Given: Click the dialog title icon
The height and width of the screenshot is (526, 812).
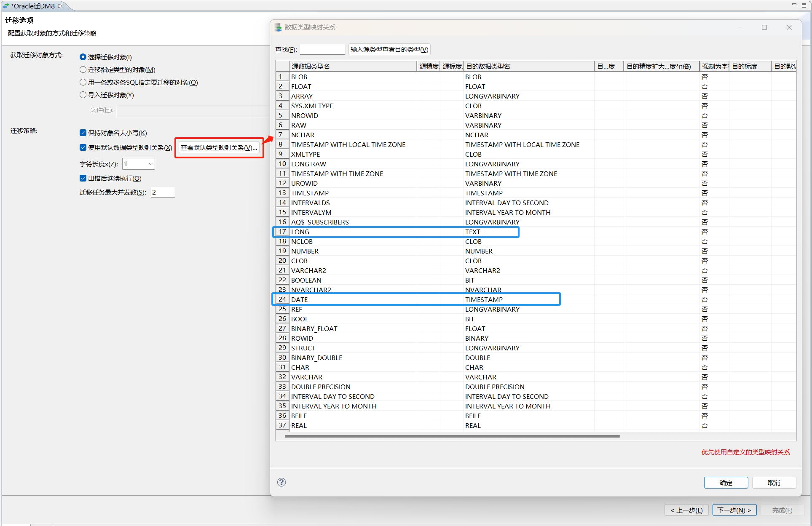Looking at the screenshot, I should (x=278, y=27).
